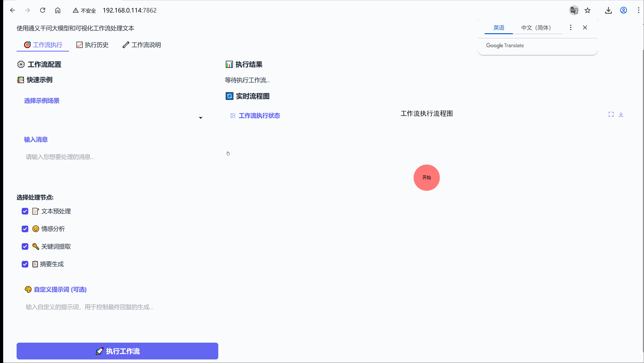The height and width of the screenshot is (363, 644).
Task: Switch to the 执行历史 tab
Action: click(x=92, y=45)
